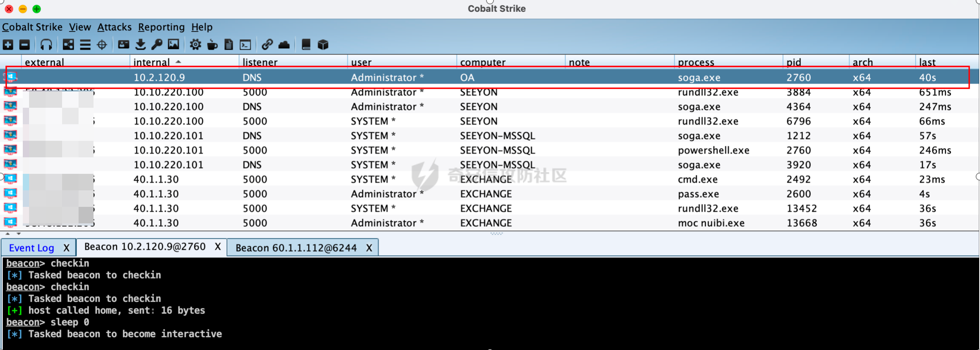
Task: Collapse the session table with up arrow
Action: [7, 234]
